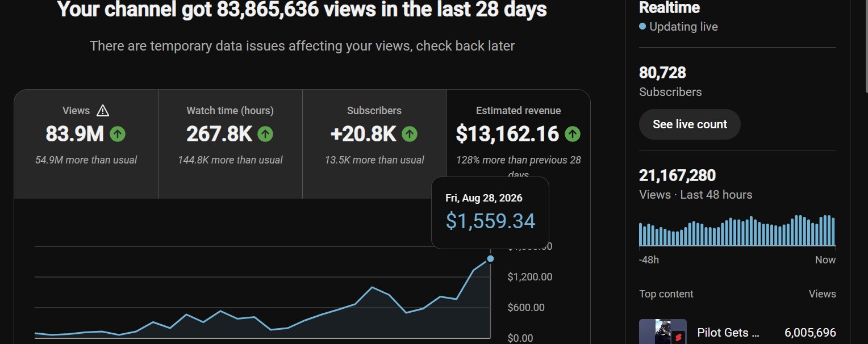The height and width of the screenshot is (344, 868).
Task: Open the See live count button
Action: pyautogui.click(x=690, y=124)
